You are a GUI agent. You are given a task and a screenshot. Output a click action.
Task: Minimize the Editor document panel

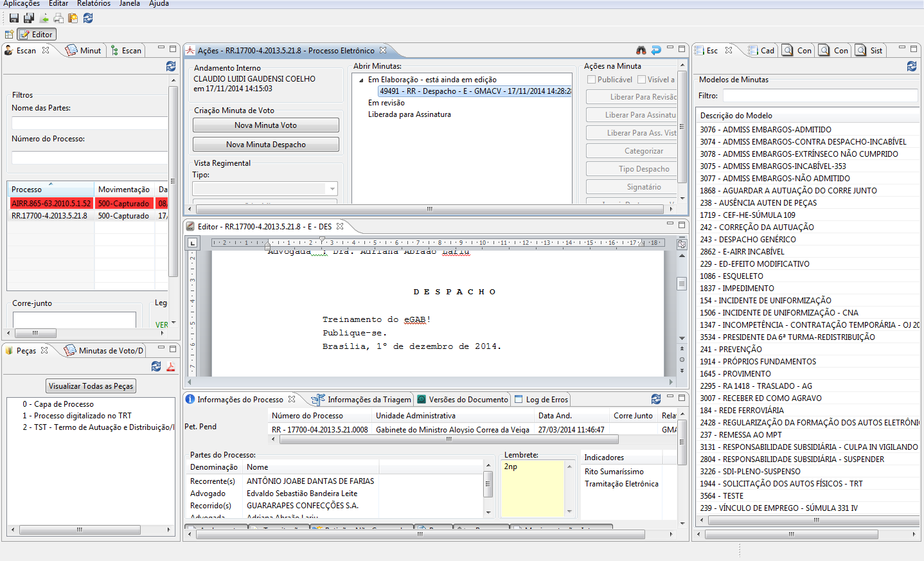click(670, 224)
